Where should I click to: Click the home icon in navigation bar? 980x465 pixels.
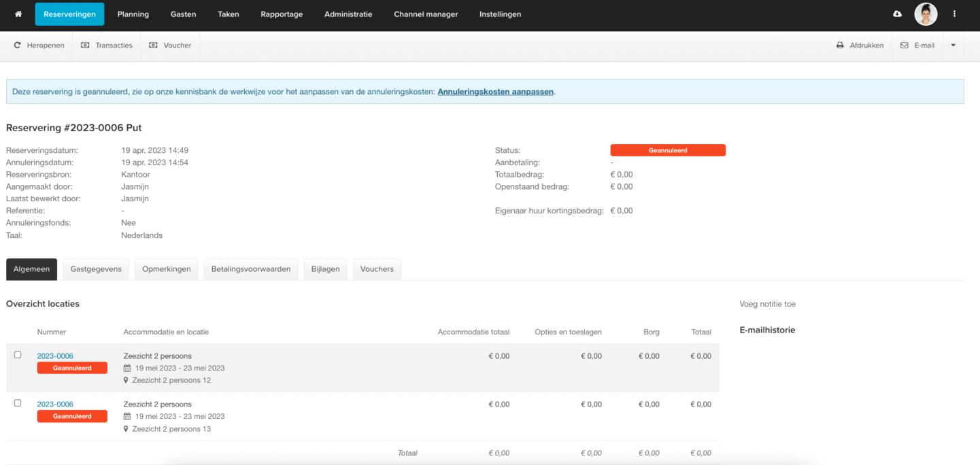pos(18,14)
